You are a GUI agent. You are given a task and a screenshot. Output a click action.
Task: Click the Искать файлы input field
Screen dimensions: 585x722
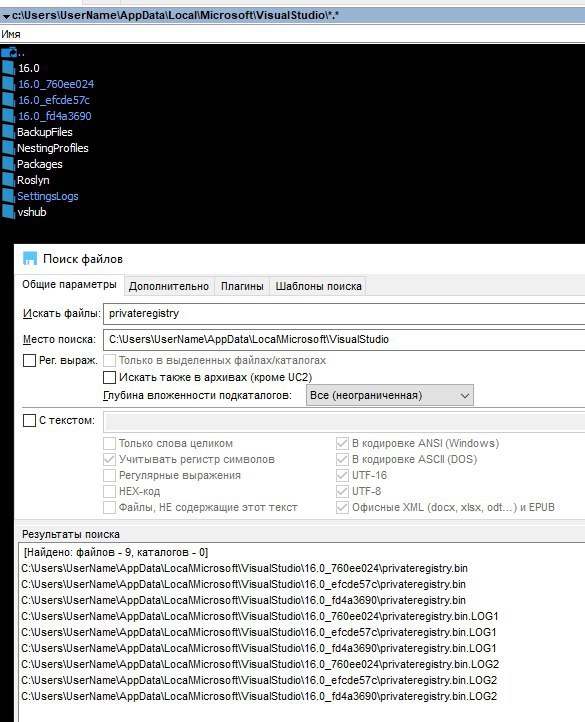click(x=344, y=314)
